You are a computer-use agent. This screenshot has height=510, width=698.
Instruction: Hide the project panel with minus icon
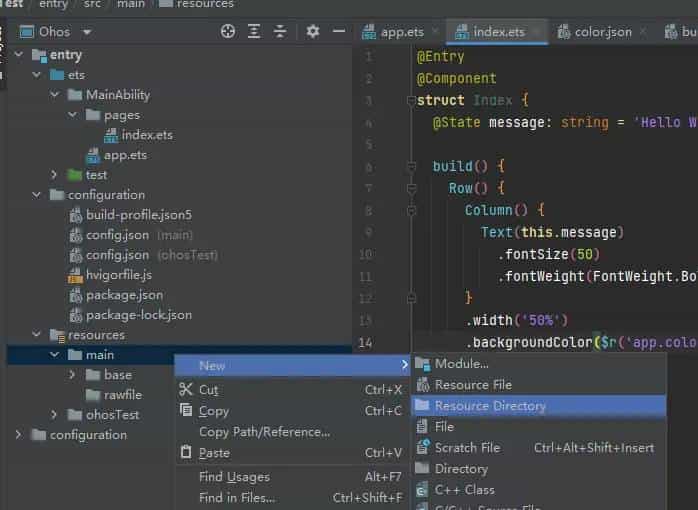point(339,32)
